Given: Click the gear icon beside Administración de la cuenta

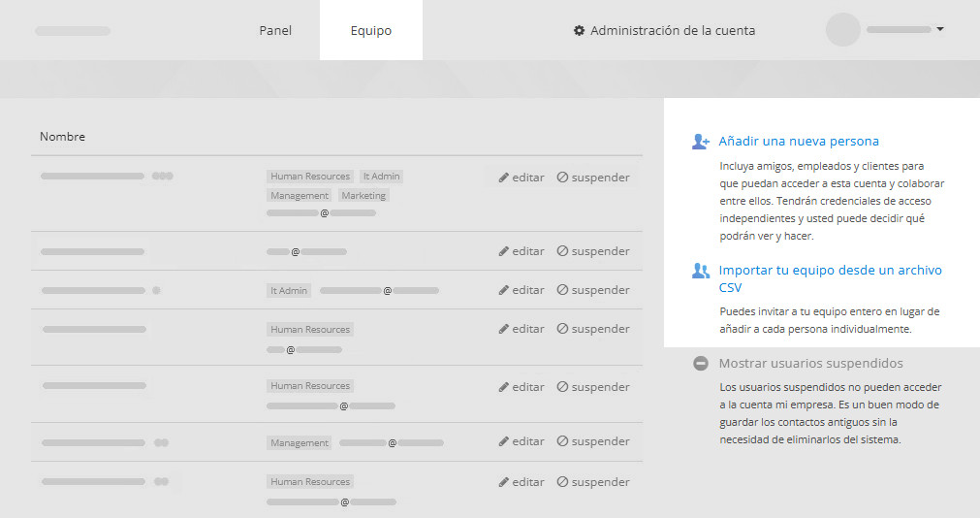Looking at the screenshot, I should (x=580, y=31).
